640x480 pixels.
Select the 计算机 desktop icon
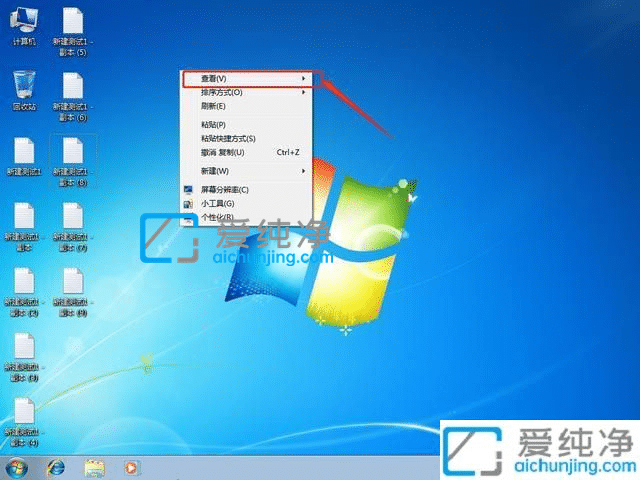click(x=24, y=27)
